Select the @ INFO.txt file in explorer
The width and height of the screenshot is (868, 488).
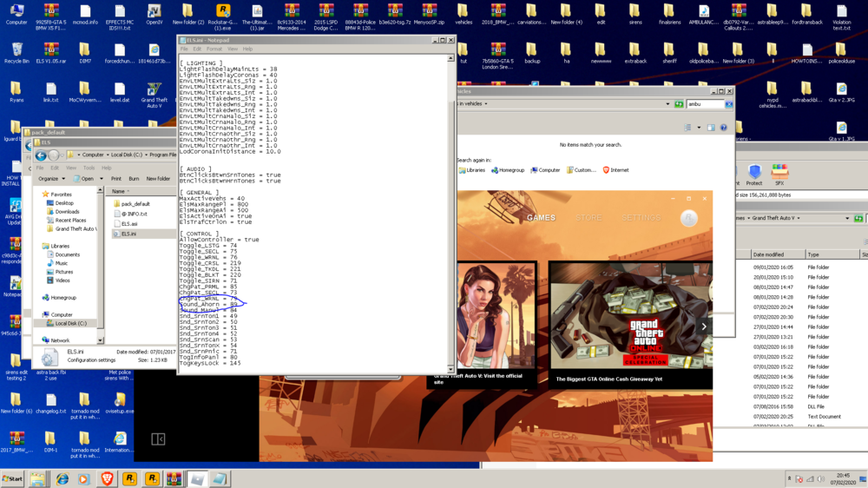click(x=130, y=214)
